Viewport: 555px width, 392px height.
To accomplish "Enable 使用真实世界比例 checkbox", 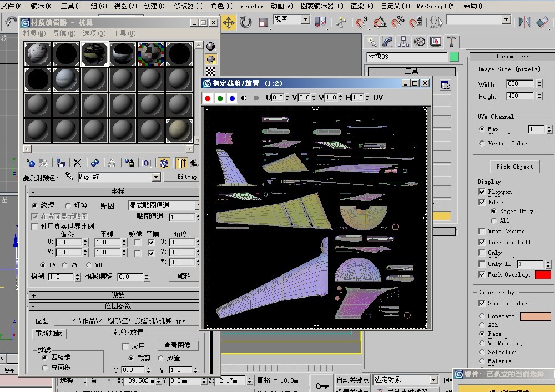I will [x=36, y=227].
